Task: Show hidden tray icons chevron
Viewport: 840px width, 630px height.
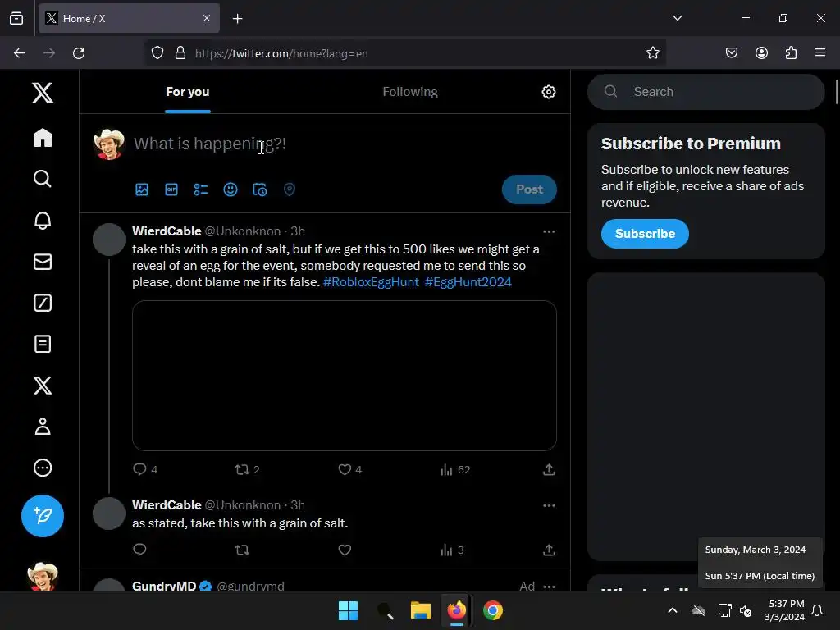Action: point(673,610)
